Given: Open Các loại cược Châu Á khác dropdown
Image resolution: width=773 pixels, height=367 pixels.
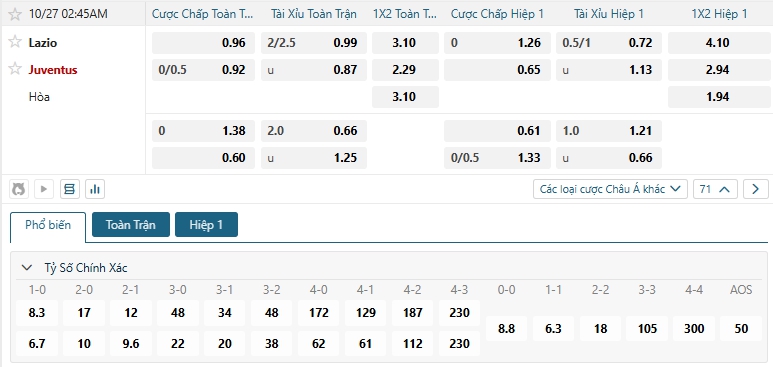Looking at the screenshot, I should 610,189.
